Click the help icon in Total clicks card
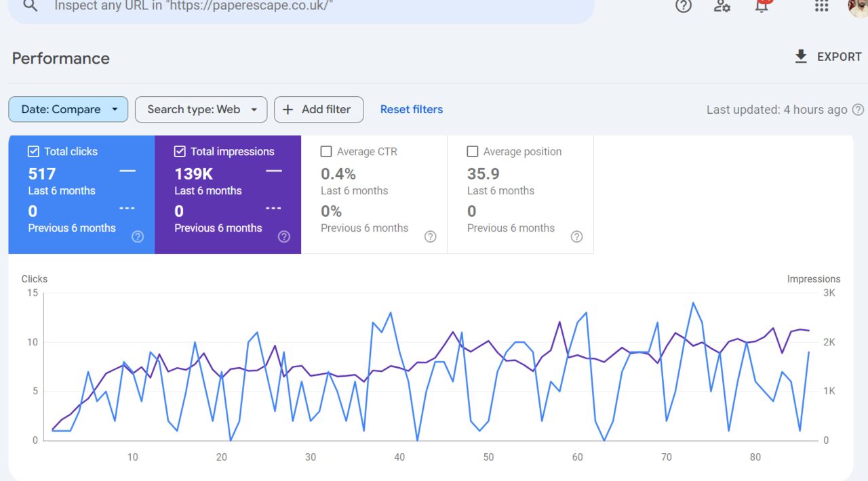Image resolution: width=868 pixels, height=481 pixels. (x=138, y=236)
